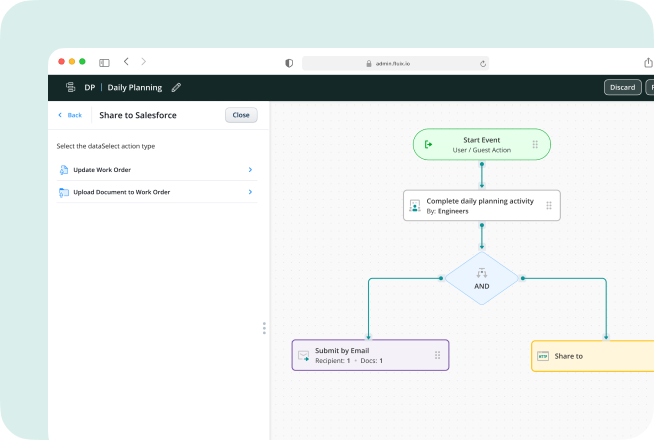Viewport: 654px width, 440px height.
Task: Toggle the browser sidebar icon
Action: coord(104,62)
